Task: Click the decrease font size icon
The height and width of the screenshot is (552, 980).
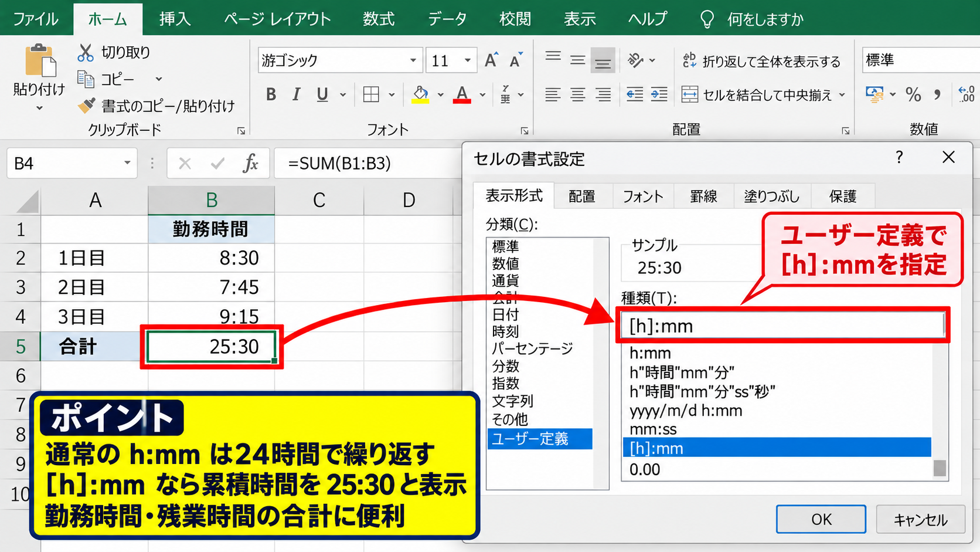Action: (x=516, y=60)
